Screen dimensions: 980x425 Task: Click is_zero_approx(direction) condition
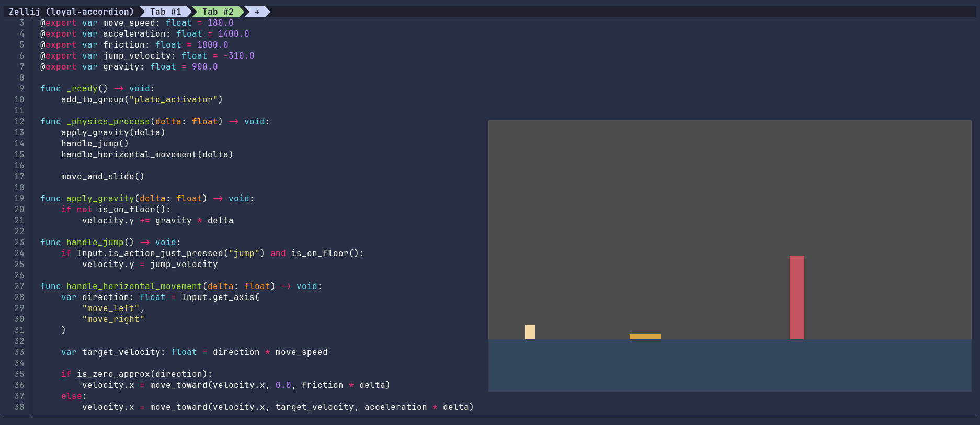point(142,374)
